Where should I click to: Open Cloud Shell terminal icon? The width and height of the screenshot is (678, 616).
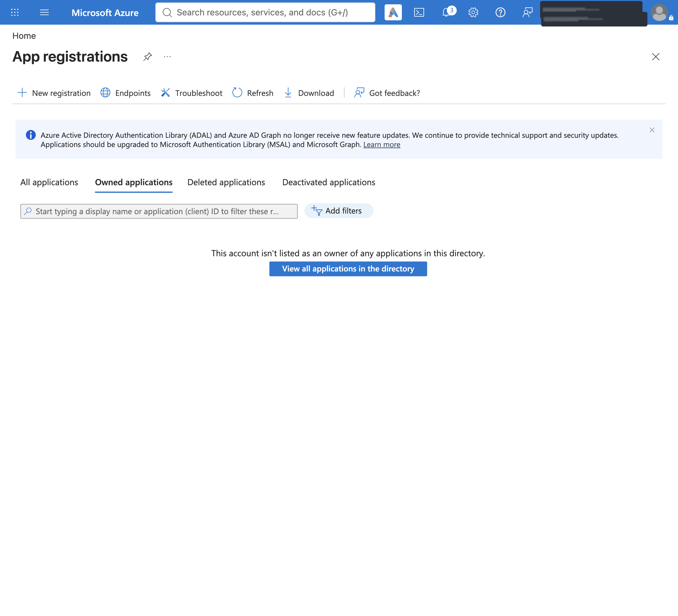pyautogui.click(x=419, y=13)
